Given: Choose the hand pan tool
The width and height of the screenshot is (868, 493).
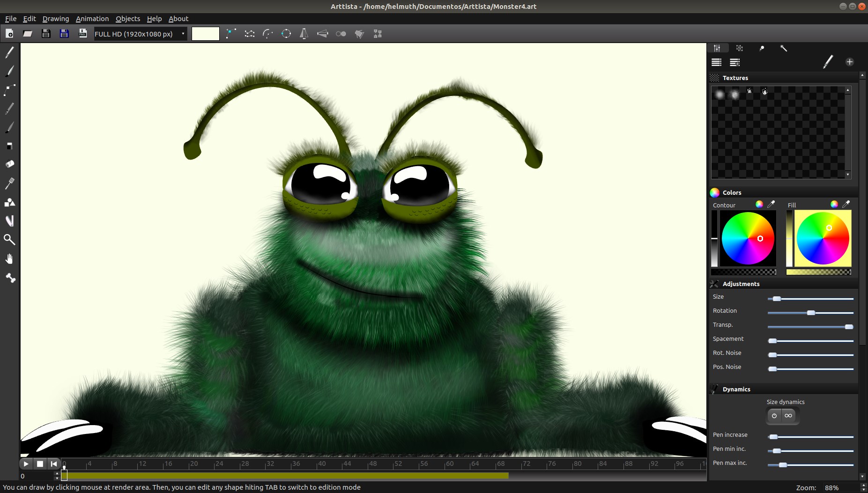Looking at the screenshot, I should pyautogui.click(x=9, y=259).
